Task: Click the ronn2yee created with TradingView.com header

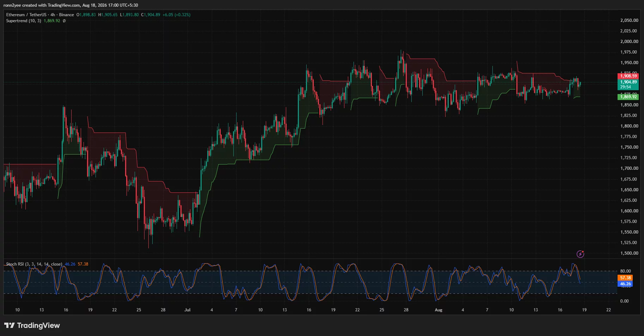Action: (70, 5)
